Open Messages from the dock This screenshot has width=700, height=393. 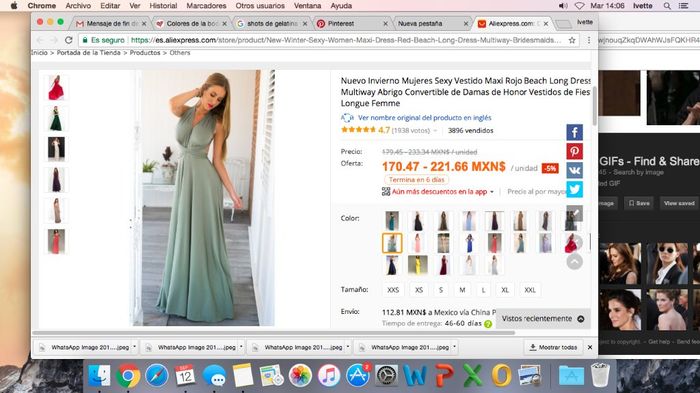coord(214,375)
